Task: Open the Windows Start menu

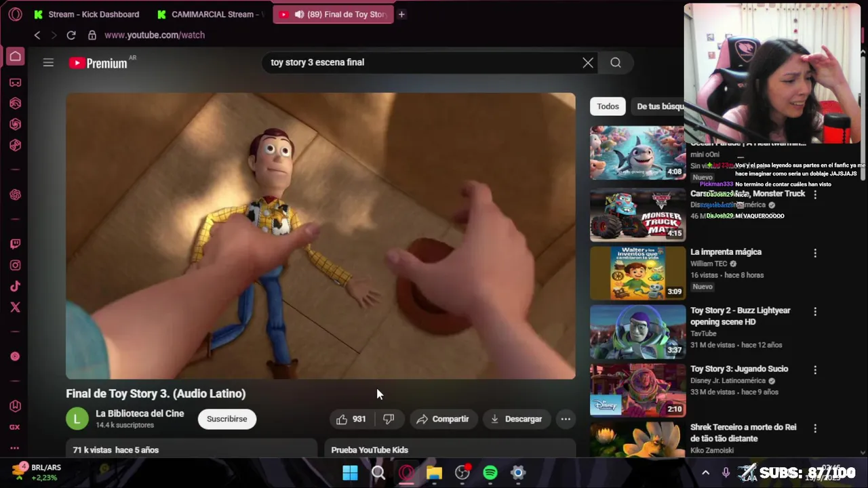Action: [x=350, y=473]
